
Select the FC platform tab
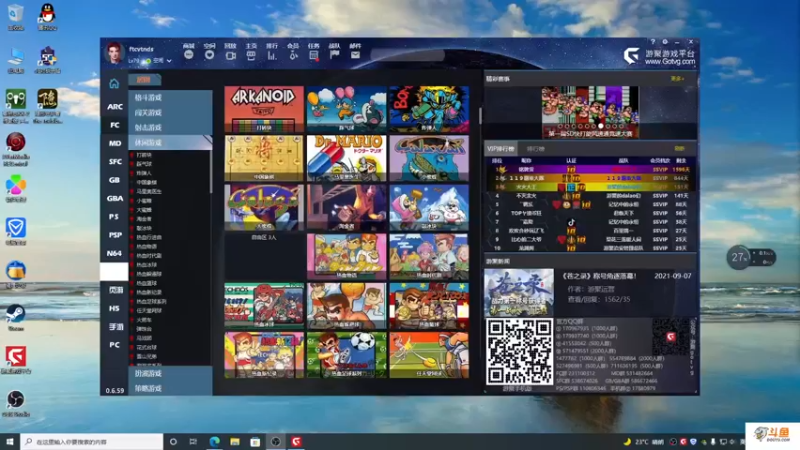(114, 125)
